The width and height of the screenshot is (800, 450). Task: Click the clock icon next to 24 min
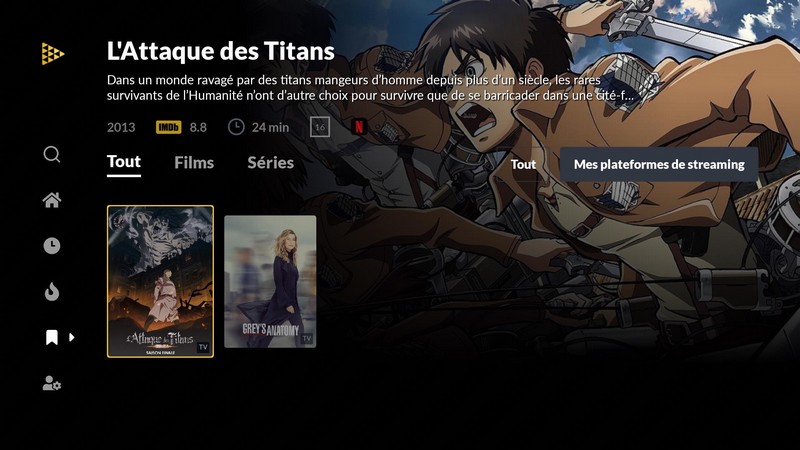[x=236, y=127]
